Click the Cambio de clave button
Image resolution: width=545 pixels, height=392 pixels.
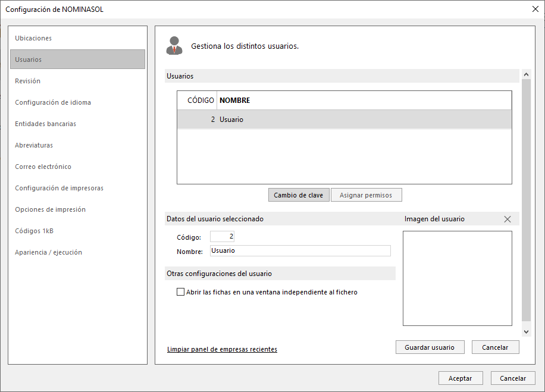pyautogui.click(x=299, y=195)
